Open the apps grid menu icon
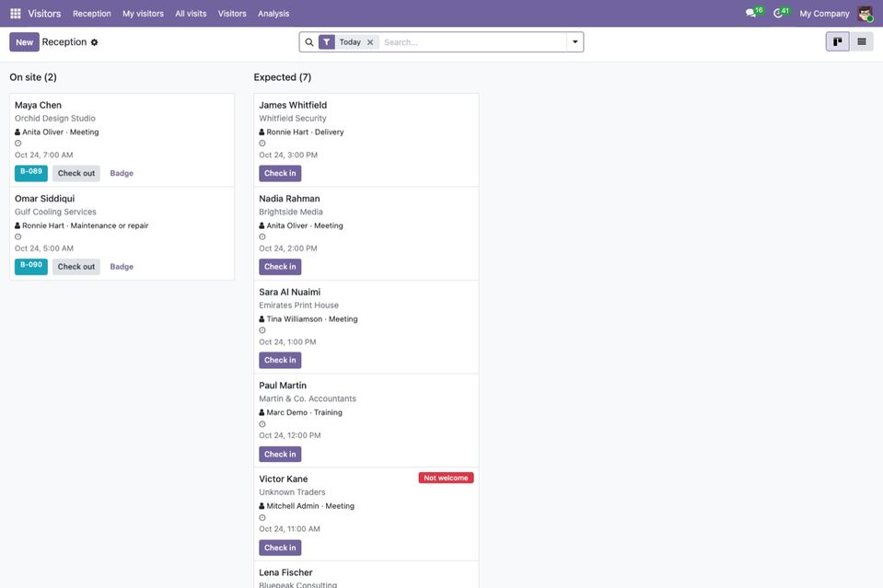The height and width of the screenshot is (588, 883). click(16, 13)
